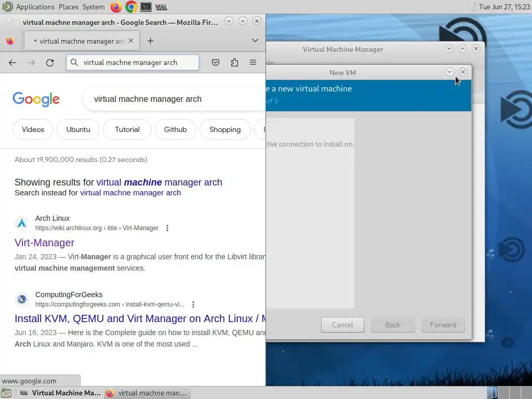Click the workspace switcher in bottom panel
The width and height of the screenshot is (532, 399).
click(x=509, y=393)
